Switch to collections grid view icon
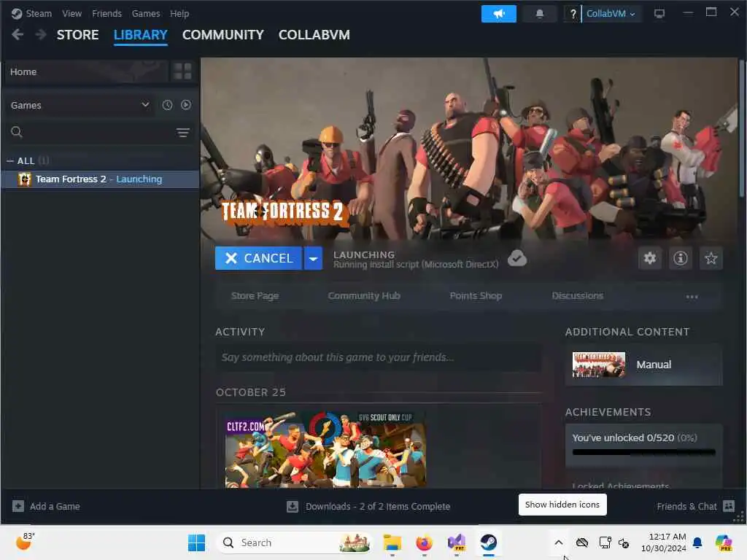 [x=182, y=71]
